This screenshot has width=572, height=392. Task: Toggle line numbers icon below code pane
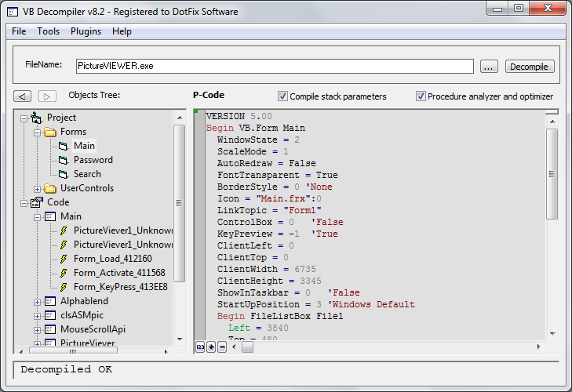point(200,347)
